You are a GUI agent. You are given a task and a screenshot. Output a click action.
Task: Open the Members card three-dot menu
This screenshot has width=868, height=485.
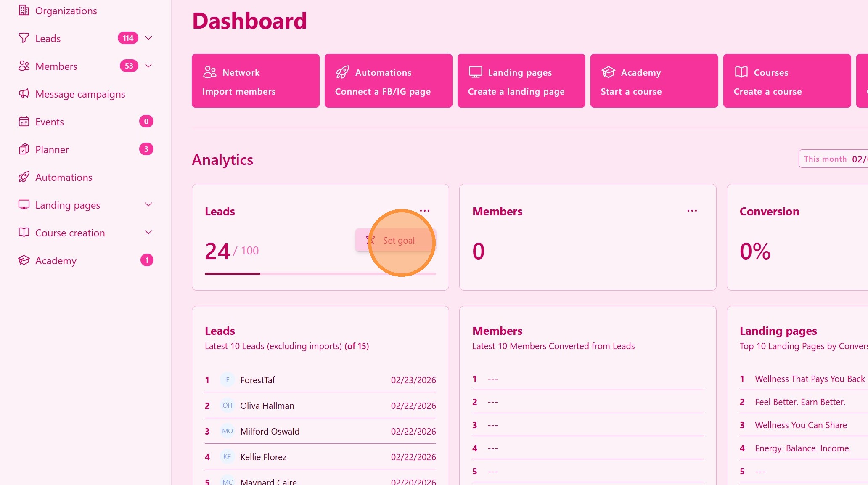point(692,211)
